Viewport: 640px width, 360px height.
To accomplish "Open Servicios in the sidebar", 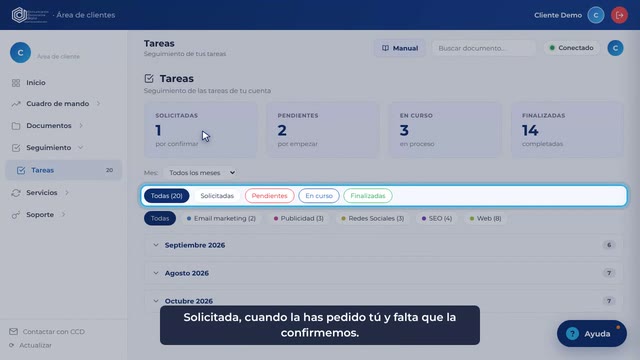I will [42, 193].
